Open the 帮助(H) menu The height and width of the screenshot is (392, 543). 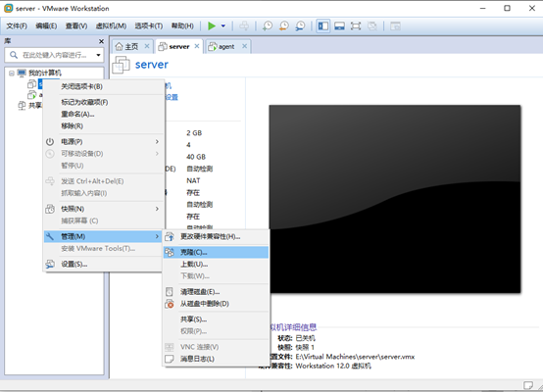click(182, 26)
